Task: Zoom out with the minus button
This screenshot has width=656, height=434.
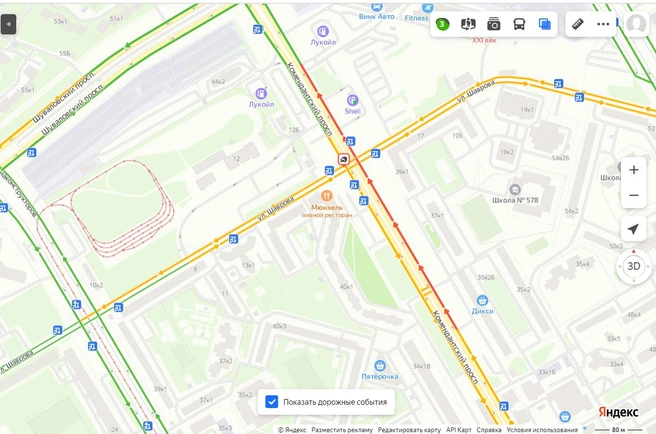Action: [634, 195]
